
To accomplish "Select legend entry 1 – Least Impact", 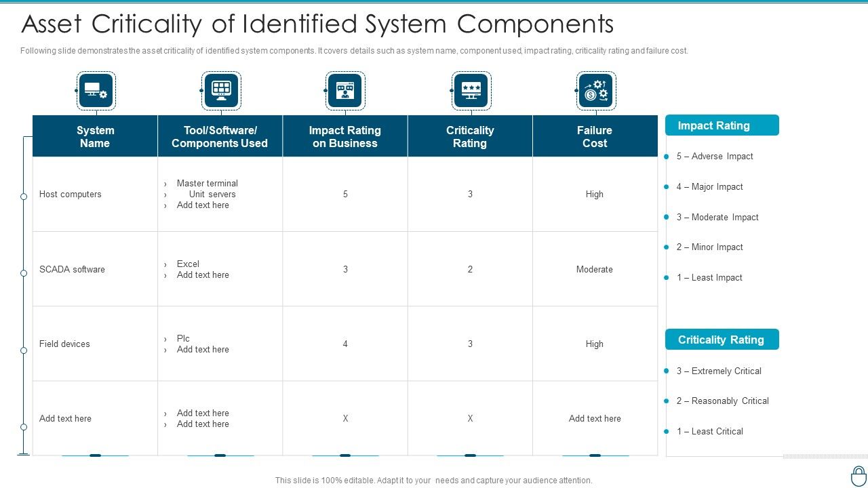I will (x=709, y=277).
